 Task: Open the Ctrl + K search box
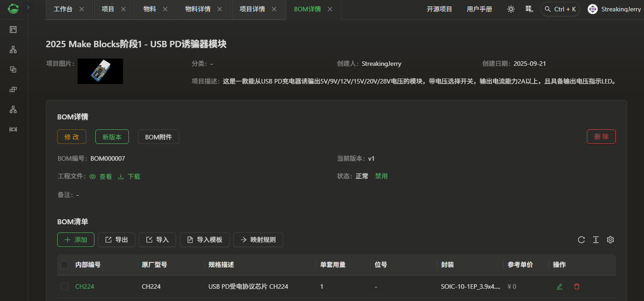click(560, 9)
